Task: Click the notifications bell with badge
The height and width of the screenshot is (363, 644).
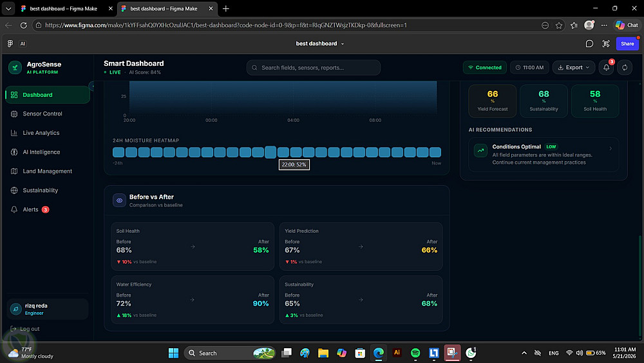Action: tap(607, 68)
